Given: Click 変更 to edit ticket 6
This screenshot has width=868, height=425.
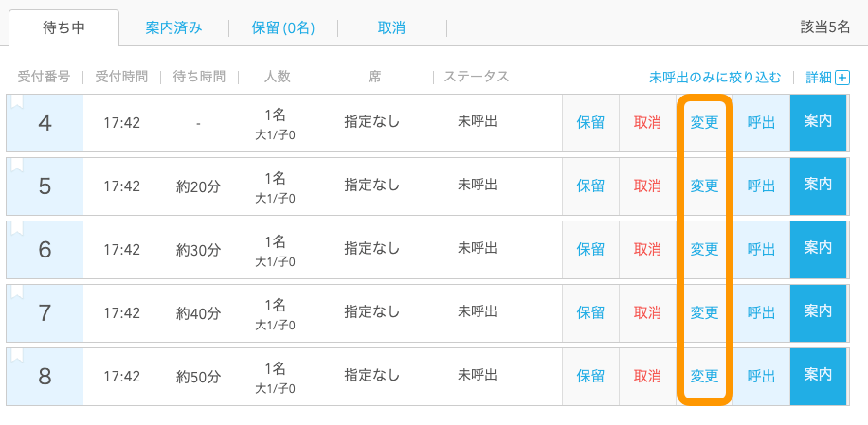Looking at the screenshot, I should 705,250.
